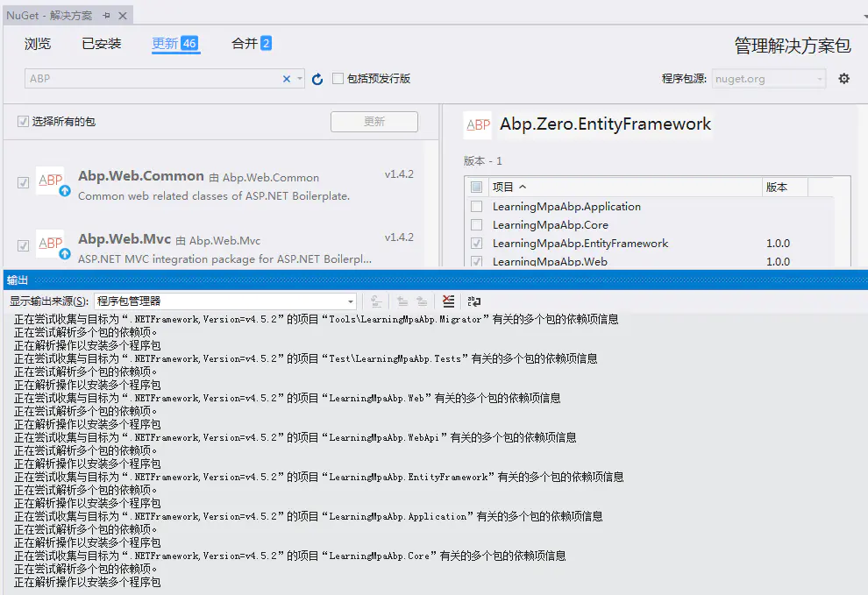Select the Migrator output line
Image resolution: width=868 pixels, height=595 pixels.
(317, 319)
